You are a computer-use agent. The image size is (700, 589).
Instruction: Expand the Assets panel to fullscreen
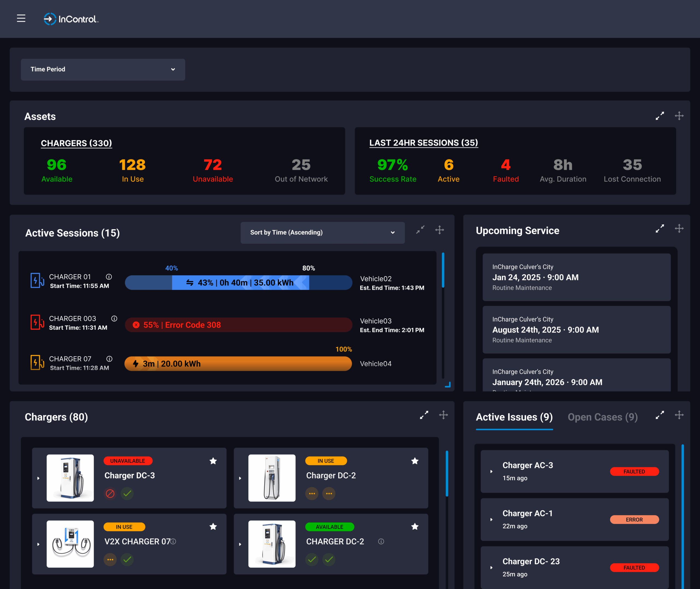pyautogui.click(x=660, y=116)
